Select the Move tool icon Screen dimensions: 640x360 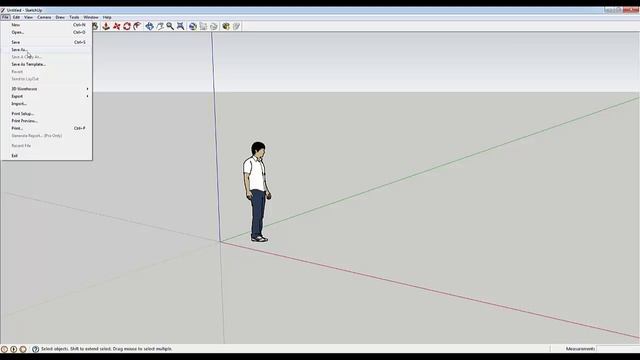click(x=117, y=27)
